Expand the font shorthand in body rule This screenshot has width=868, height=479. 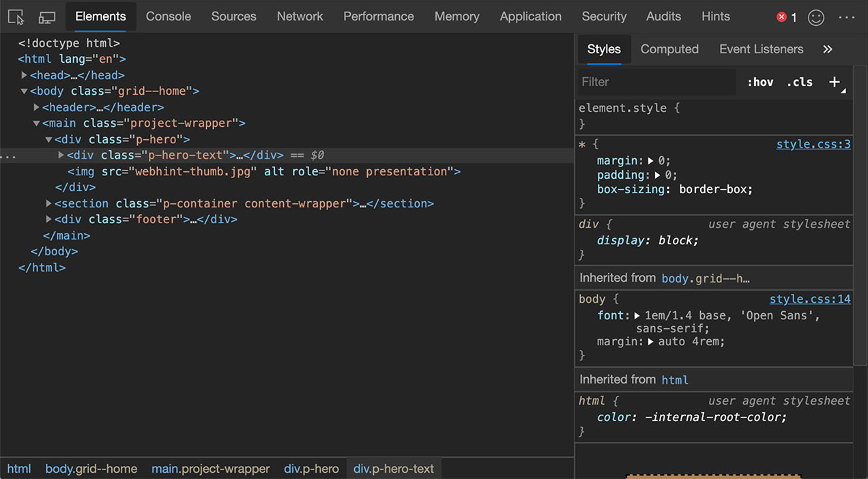point(637,316)
